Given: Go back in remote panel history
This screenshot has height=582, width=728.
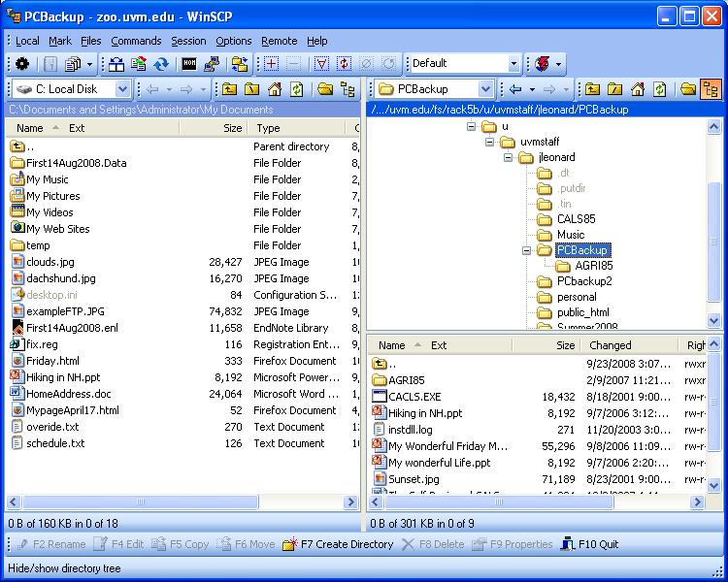Looking at the screenshot, I should click(515, 88).
